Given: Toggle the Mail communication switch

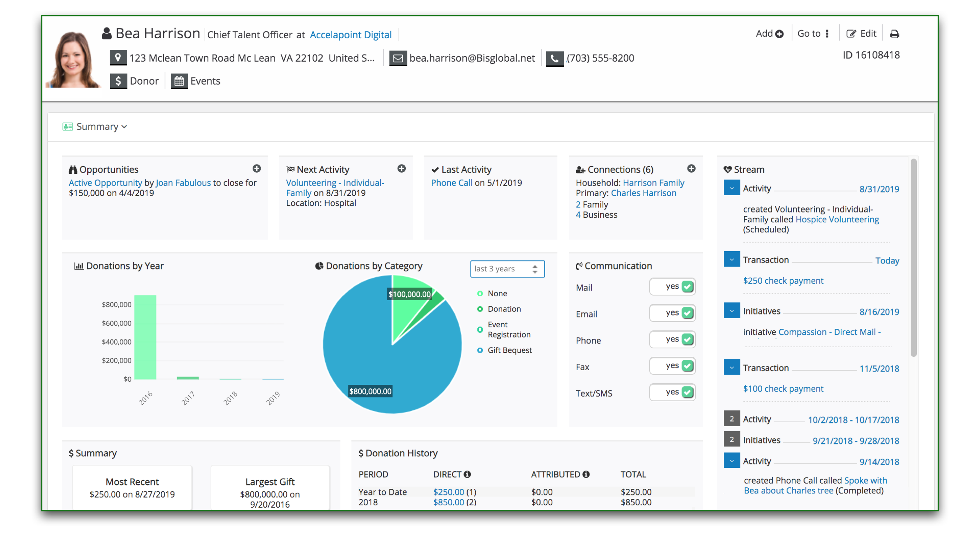Looking at the screenshot, I should click(x=672, y=287).
